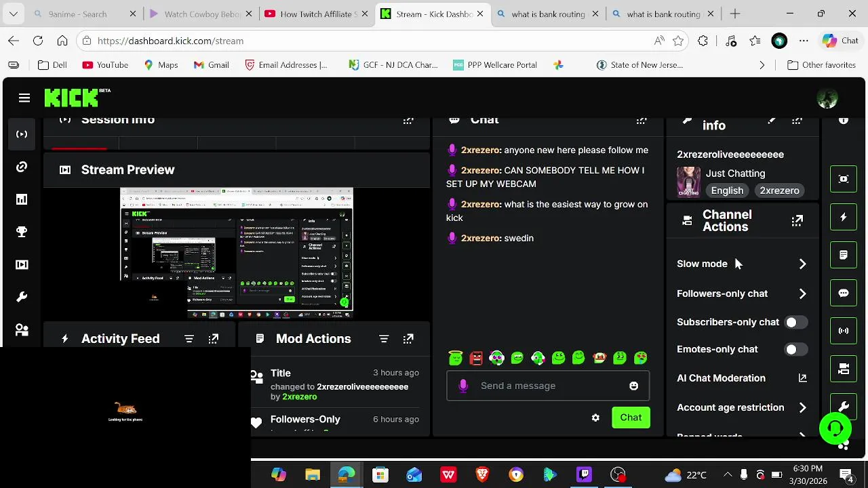Select the Stream icon in left sidebar

pyautogui.click(x=22, y=134)
